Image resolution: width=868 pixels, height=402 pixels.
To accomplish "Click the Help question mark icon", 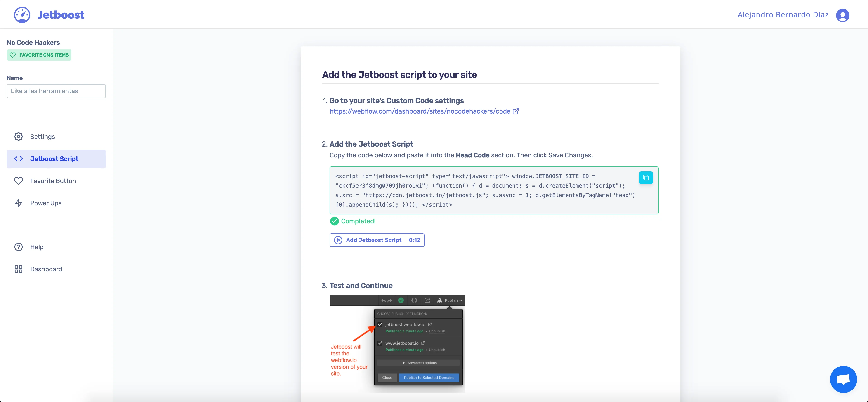I will pos(19,247).
